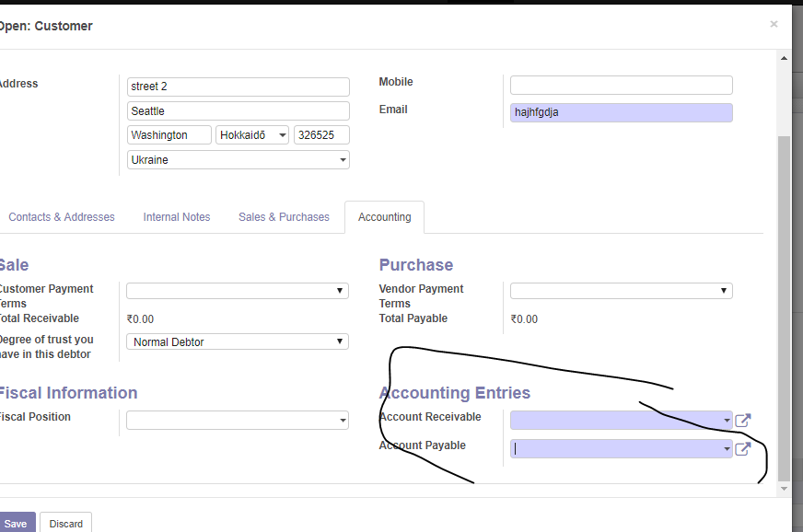Viewport: 803px width, 532px height.
Task: Open the Vendor Payment Terms dropdown
Action: point(622,291)
